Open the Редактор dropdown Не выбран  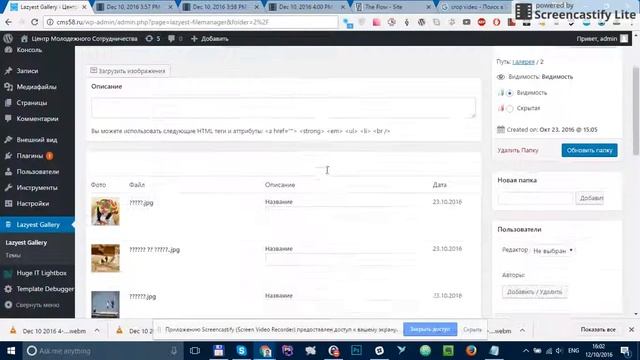(553, 251)
